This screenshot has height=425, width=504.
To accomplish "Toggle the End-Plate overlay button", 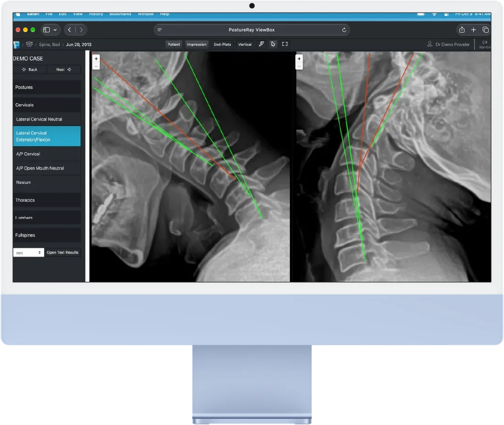I will click(222, 44).
